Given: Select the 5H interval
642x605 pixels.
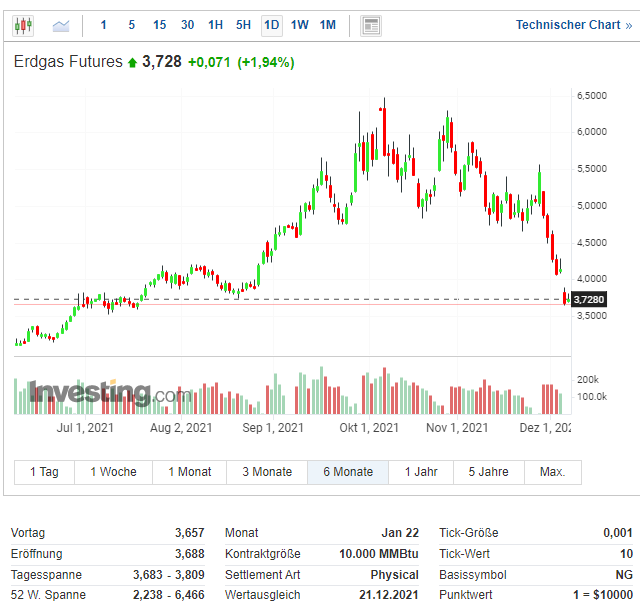Looking at the screenshot, I should 243,25.
